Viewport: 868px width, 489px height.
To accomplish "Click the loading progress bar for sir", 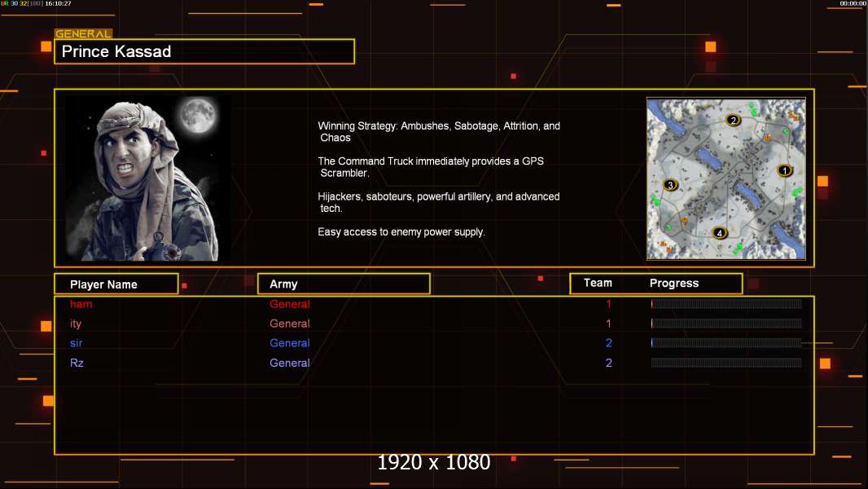I will 726,343.
